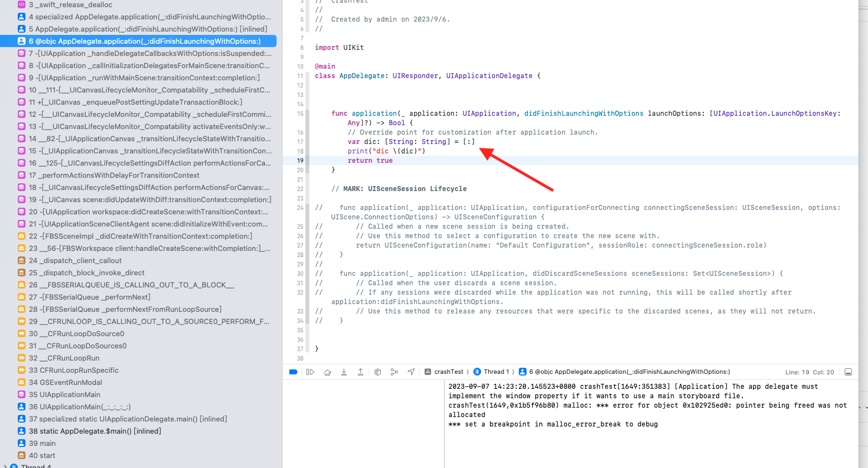Click the Step Out debug button
The image size is (868, 468).
coord(360,372)
